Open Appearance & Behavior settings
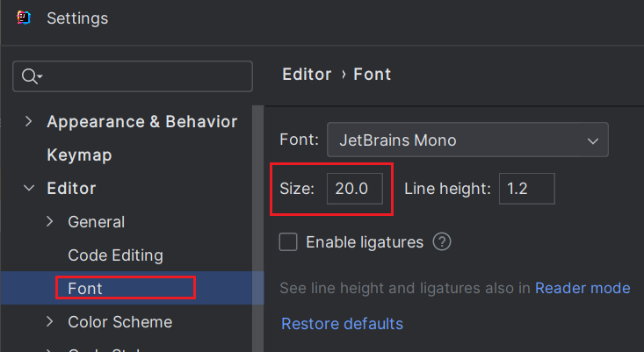The height and width of the screenshot is (352, 644). pyautogui.click(x=141, y=121)
